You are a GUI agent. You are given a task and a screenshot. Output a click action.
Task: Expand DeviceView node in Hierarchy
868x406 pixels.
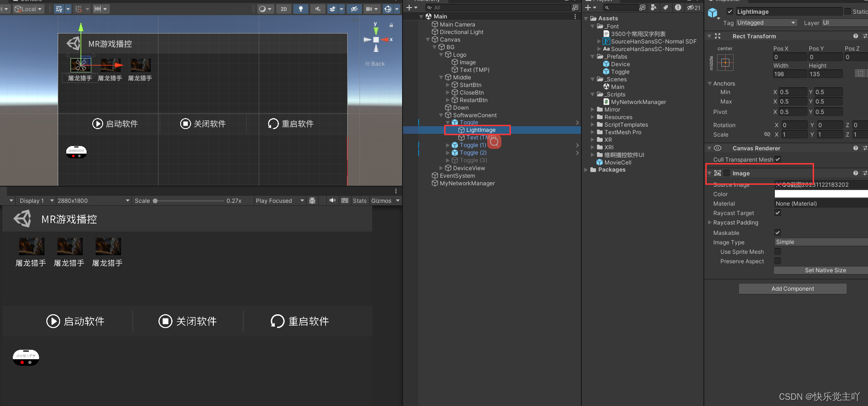tap(441, 168)
